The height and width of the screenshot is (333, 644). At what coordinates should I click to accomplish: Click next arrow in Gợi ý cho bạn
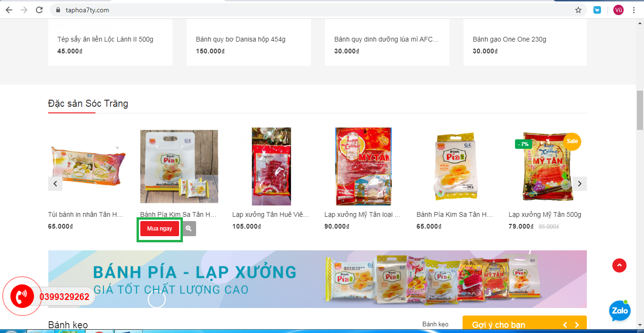[x=577, y=325]
